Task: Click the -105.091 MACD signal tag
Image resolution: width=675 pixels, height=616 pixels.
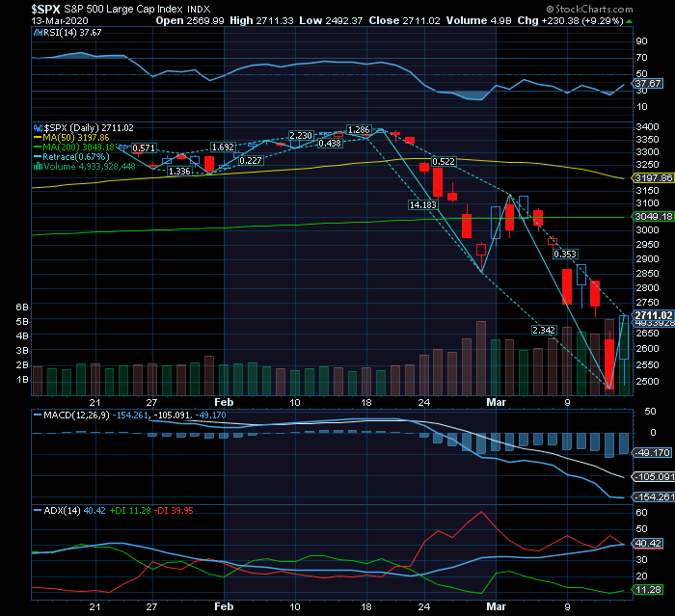Action: pyautogui.click(x=653, y=477)
